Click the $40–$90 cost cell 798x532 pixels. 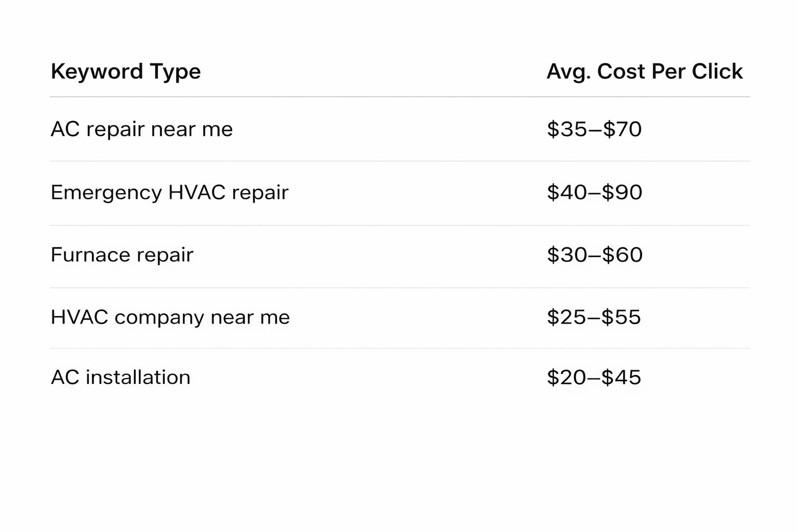[x=594, y=193]
